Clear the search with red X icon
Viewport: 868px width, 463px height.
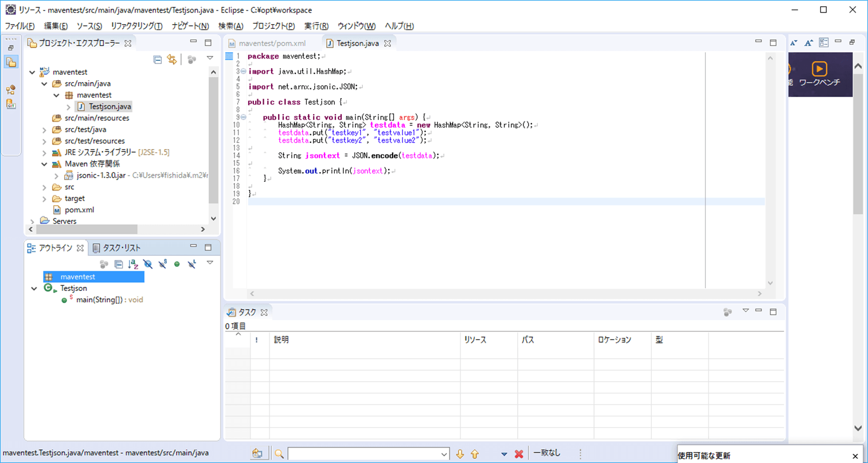[x=519, y=454]
